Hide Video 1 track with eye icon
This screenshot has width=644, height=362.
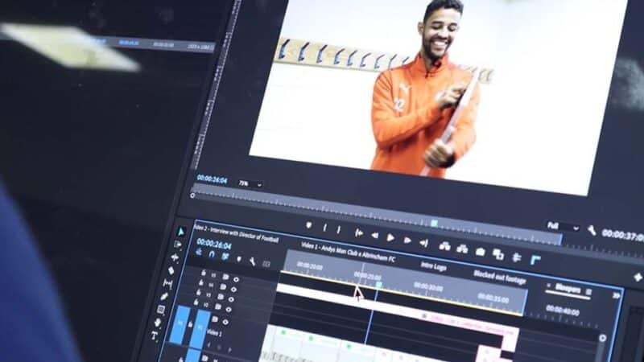tap(225, 323)
